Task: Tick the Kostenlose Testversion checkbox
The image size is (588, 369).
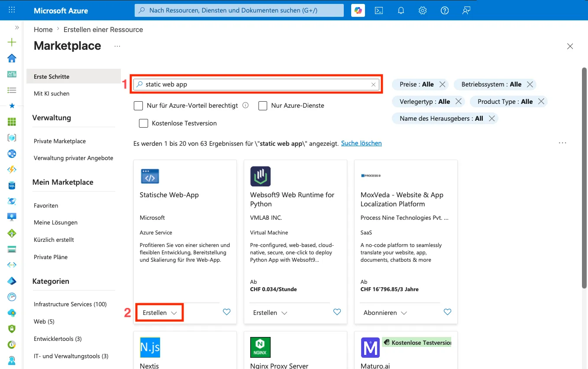Action: [143, 123]
